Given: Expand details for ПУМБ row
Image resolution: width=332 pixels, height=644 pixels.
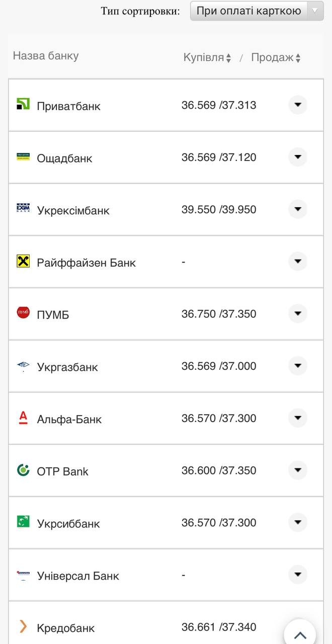Looking at the screenshot, I should point(297,313).
